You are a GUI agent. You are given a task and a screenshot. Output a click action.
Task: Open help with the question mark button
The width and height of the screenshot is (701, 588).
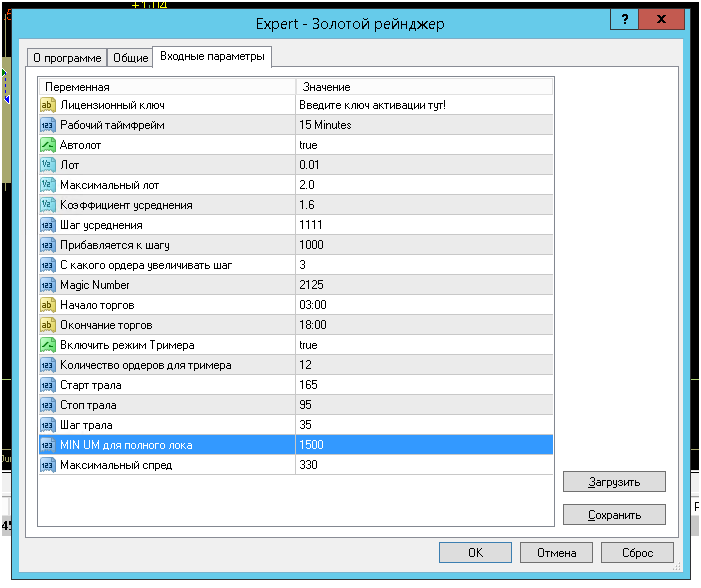click(625, 19)
